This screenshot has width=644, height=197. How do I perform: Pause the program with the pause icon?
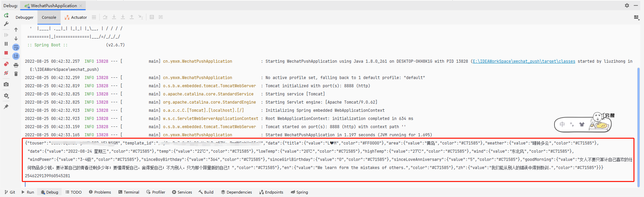click(6, 44)
